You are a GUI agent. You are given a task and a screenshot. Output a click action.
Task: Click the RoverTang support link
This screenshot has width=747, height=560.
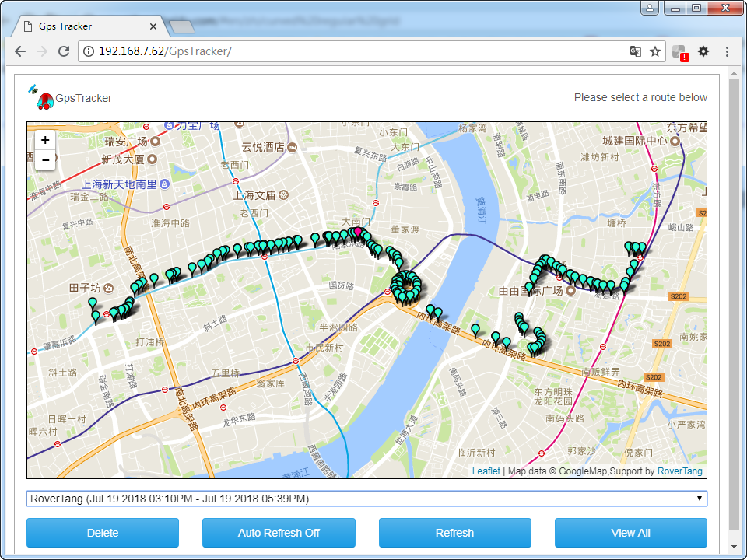(679, 471)
